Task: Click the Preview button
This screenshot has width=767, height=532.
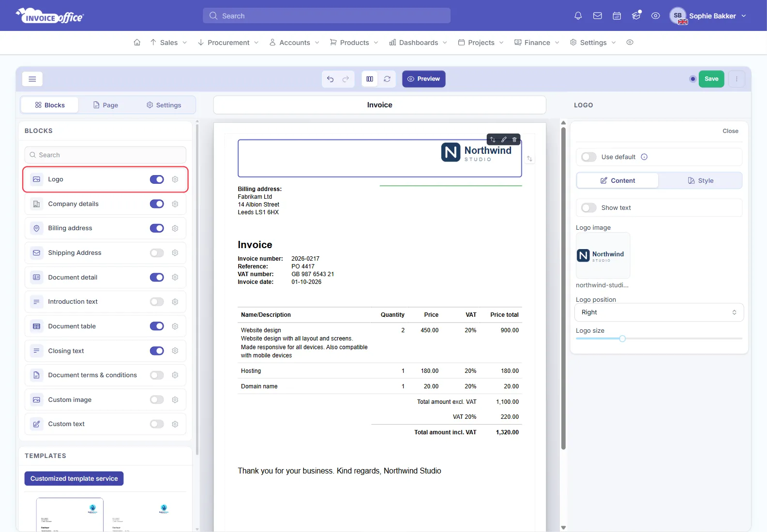Action: click(424, 79)
